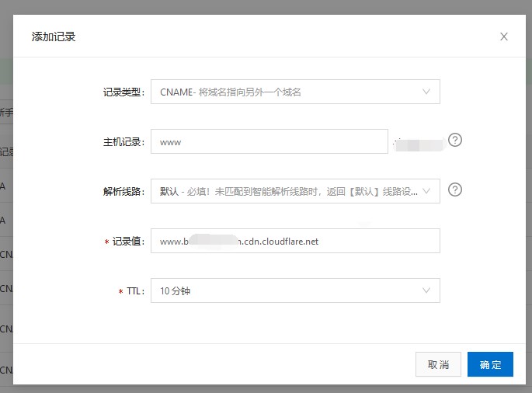Screen dimensions: 532x393
Task: Expand the TTL dropdown arrow
Action: (426, 290)
